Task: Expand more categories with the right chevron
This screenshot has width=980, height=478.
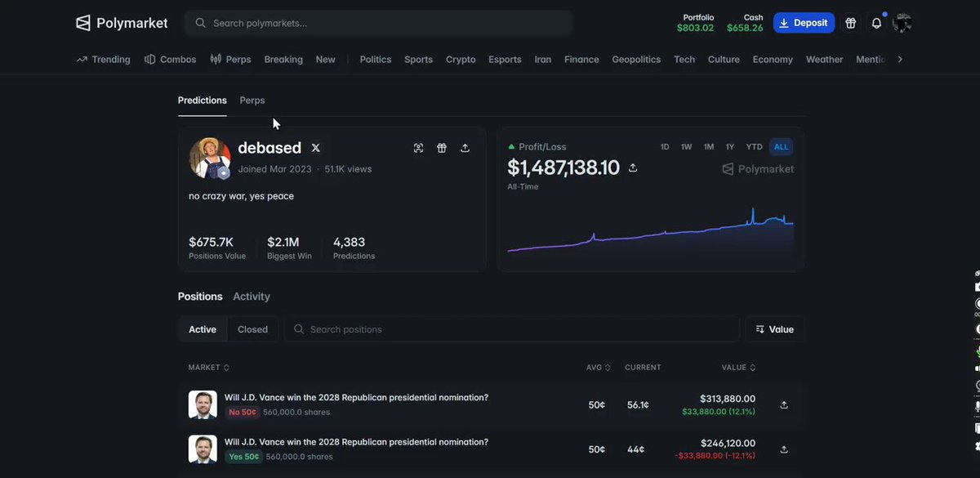Action: (900, 60)
